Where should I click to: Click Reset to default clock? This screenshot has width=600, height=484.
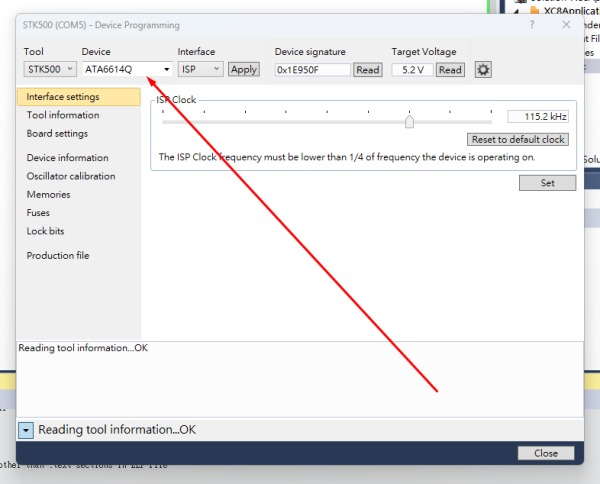click(x=518, y=139)
